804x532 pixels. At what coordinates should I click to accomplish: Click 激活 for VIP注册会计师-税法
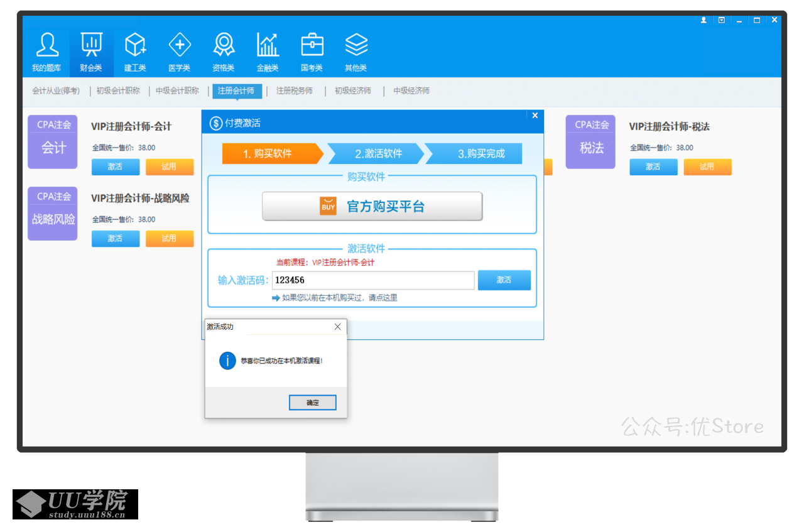[x=653, y=167]
